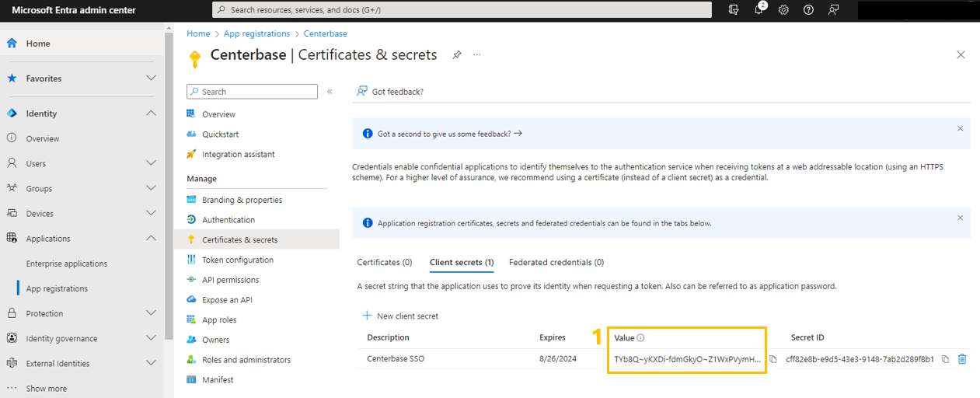Expand External Identities chevron
Image resolution: width=980 pixels, height=398 pixels.
pyautogui.click(x=152, y=363)
